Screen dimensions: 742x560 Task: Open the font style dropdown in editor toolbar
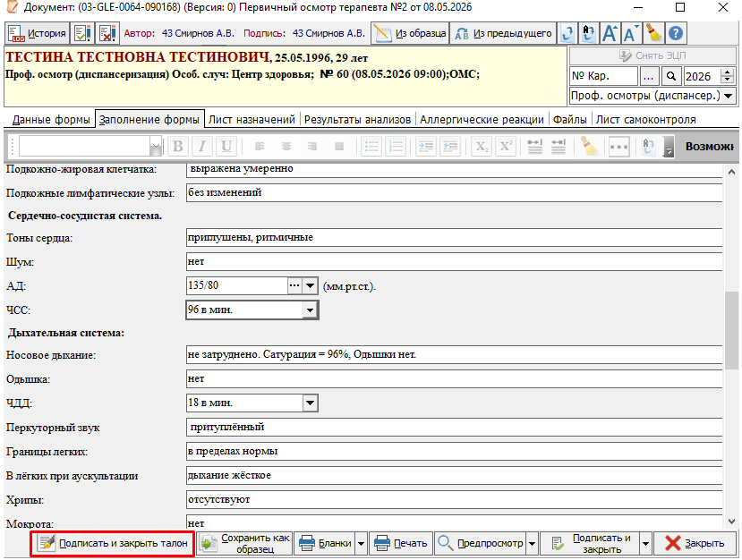(156, 147)
